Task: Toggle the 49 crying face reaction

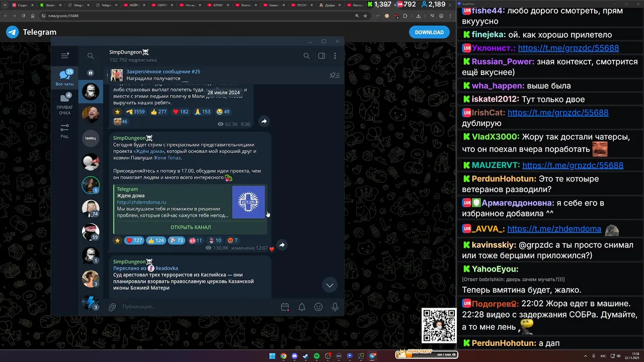Action: point(223,112)
